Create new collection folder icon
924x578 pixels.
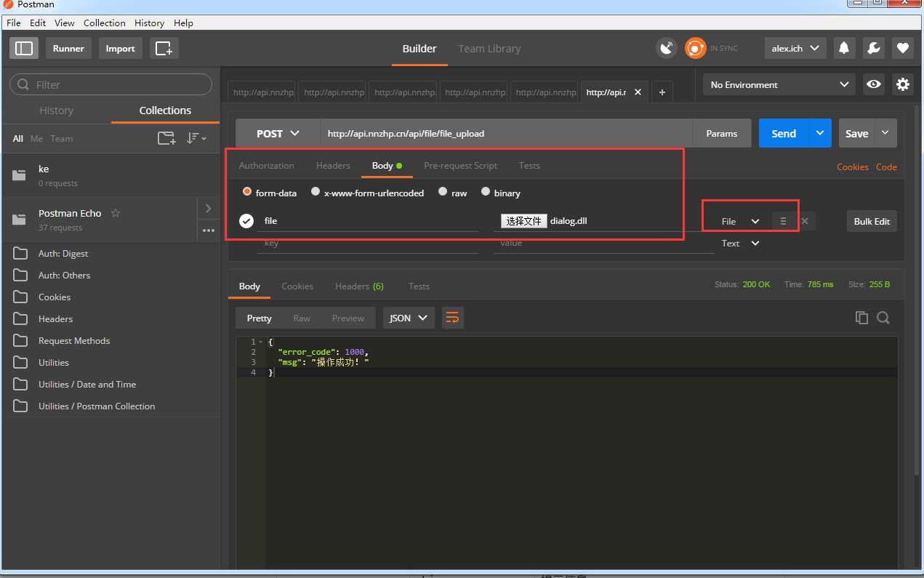point(166,138)
